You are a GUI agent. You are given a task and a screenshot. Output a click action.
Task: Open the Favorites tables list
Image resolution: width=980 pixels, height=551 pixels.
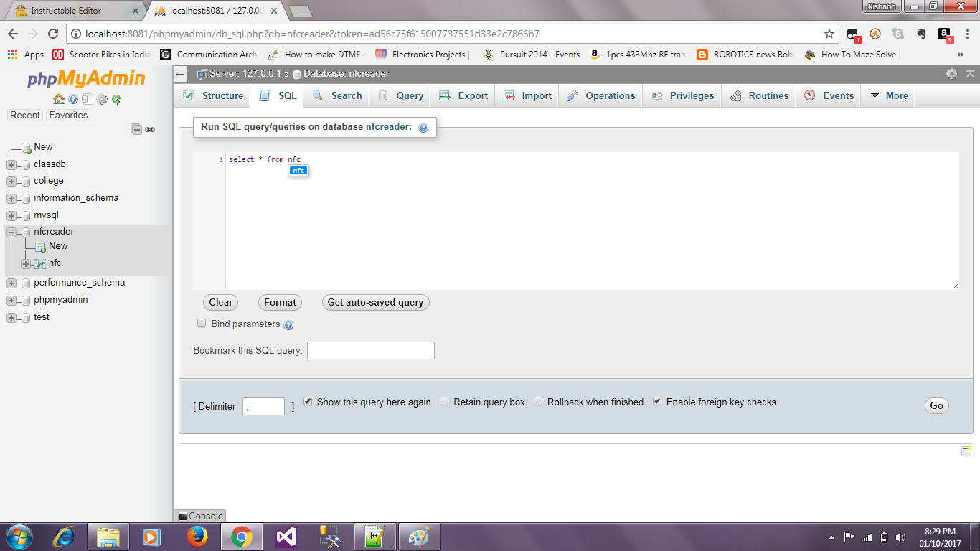68,115
